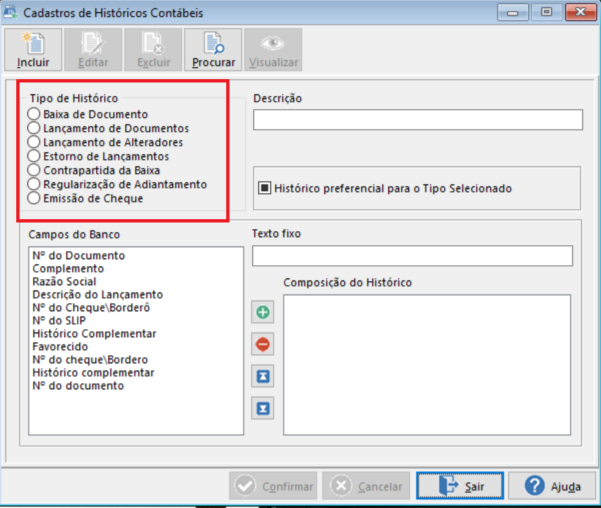
Task: Minimize the Cadastros de Históricos window
Action: click(513, 12)
